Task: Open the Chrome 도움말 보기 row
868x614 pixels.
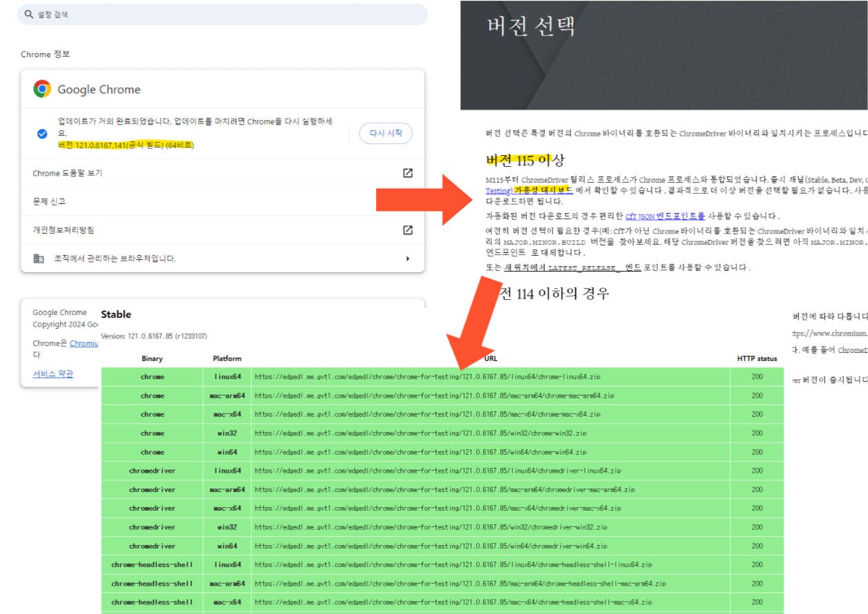Action: pyautogui.click(x=223, y=173)
